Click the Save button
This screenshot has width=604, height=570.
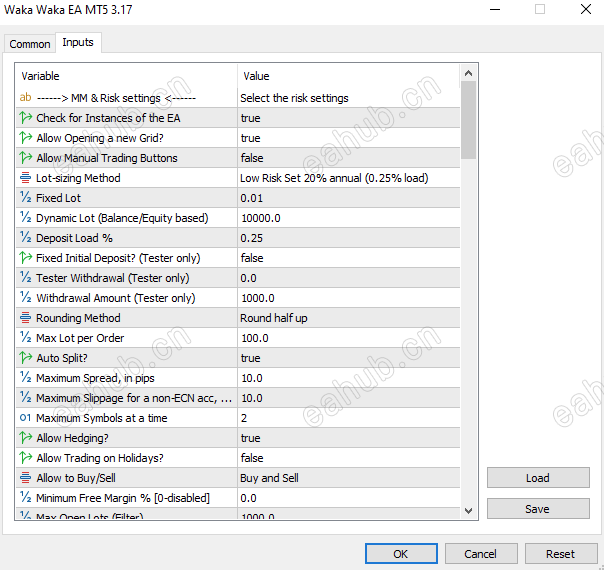tap(538, 509)
